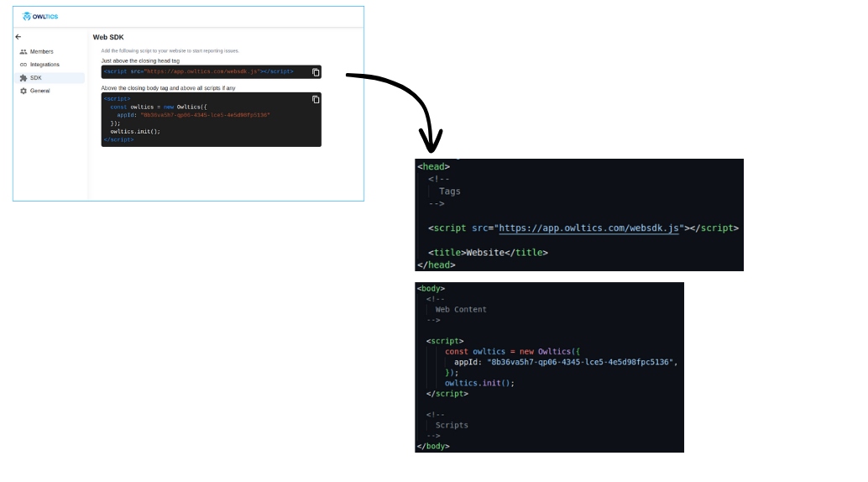Screen dimensions: 868x482
Task: Click the owltics.init() line in body editor
Action: [x=478, y=383]
